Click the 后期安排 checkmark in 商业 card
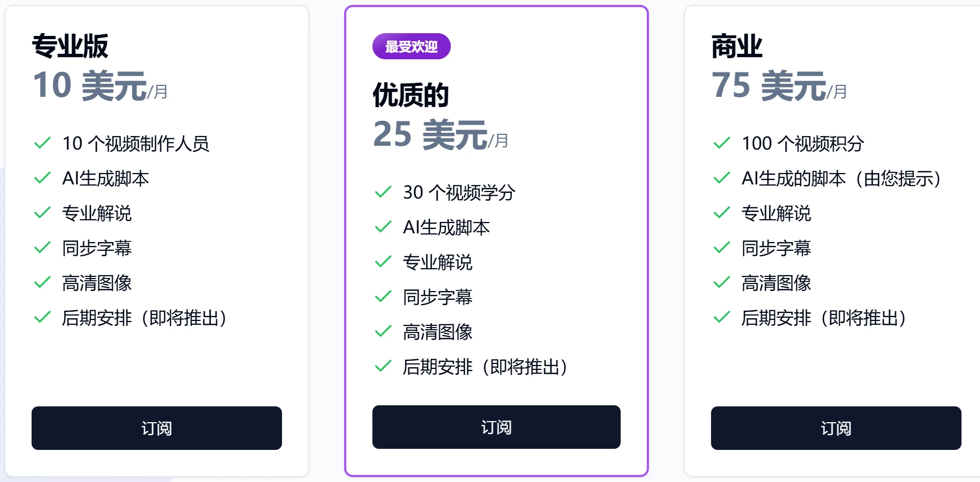This screenshot has height=482, width=980. tap(722, 317)
